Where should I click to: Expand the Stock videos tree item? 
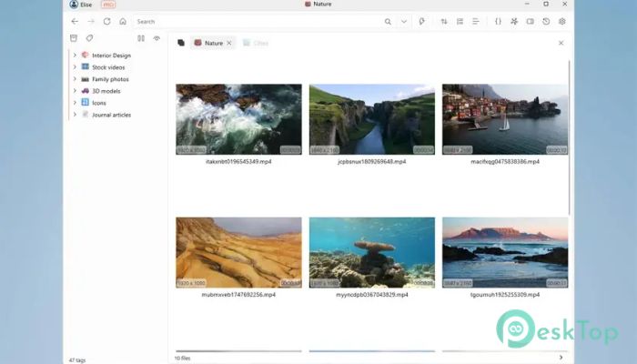(75, 67)
